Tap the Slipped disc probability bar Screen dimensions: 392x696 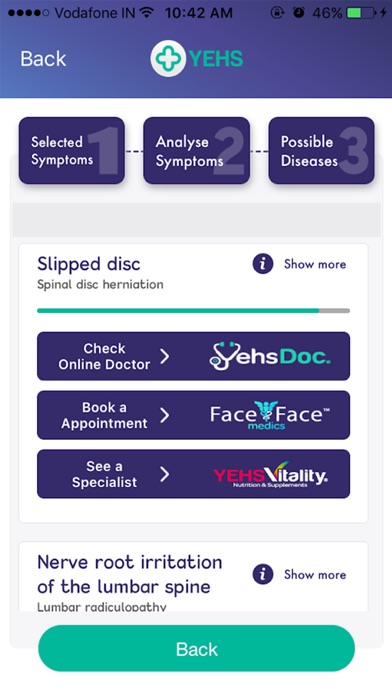point(194,311)
